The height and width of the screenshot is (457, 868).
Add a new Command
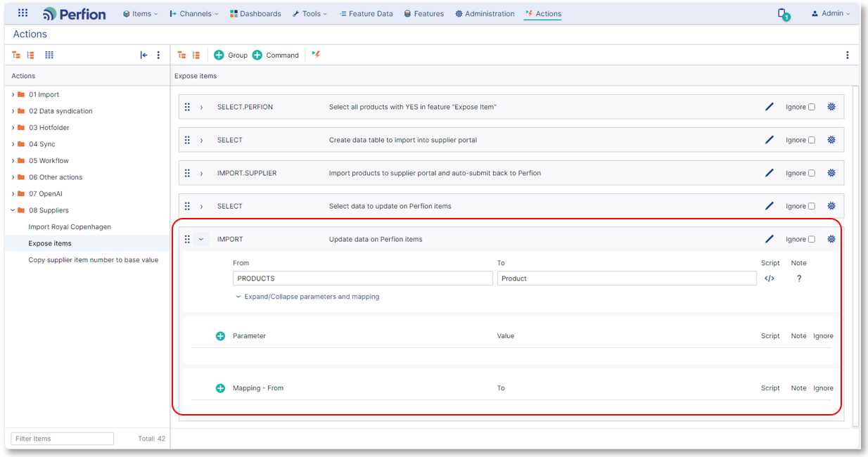[x=276, y=55]
